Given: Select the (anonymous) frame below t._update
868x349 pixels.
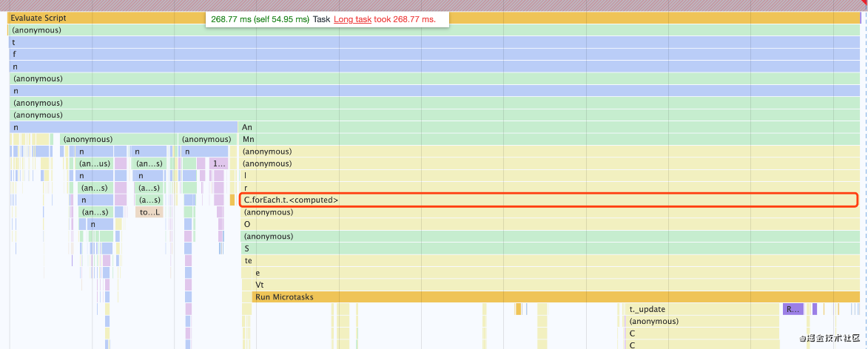Looking at the screenshot, I should [x=702, y=322].
